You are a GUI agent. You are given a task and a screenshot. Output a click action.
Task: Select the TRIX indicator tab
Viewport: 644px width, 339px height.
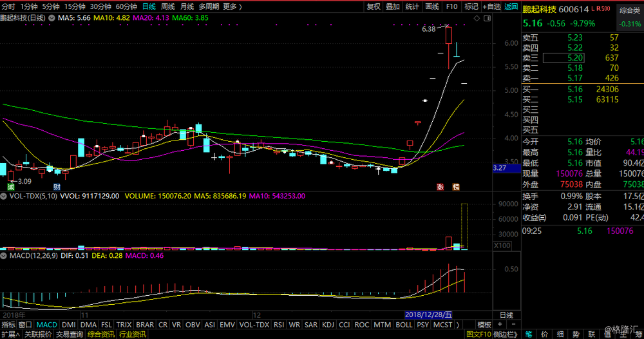(x=124, y=325)
